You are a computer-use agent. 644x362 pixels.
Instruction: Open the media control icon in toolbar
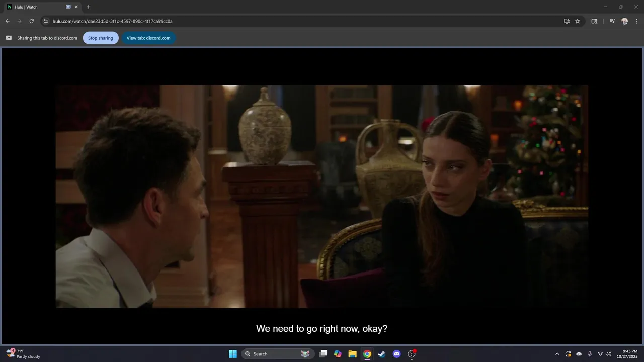pyautogui.click(x=612, y=21)
